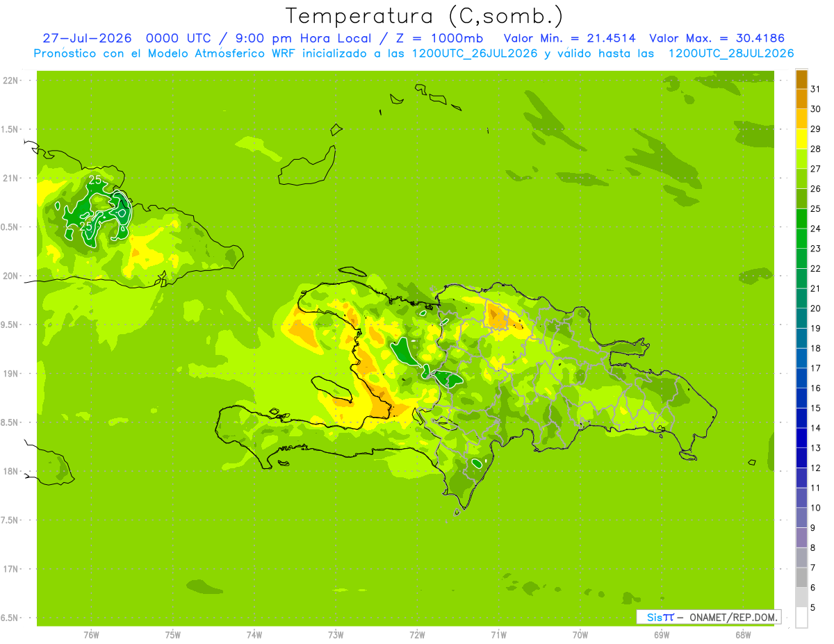Click legend value 12
834x644 pixels.
[817, 468]
